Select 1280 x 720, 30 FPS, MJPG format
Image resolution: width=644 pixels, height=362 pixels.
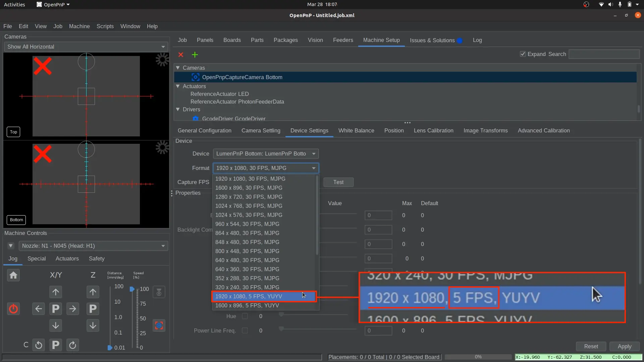click(x=249, y=197)
